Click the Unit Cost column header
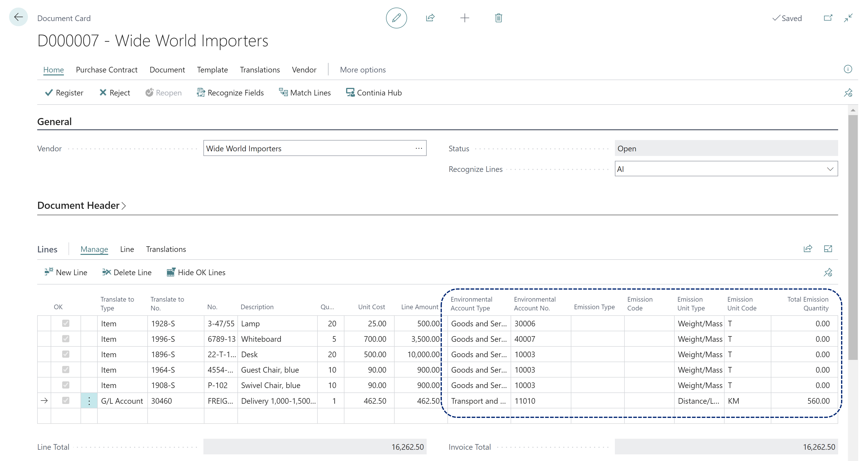The image size is (868, 461). (371, 307)
